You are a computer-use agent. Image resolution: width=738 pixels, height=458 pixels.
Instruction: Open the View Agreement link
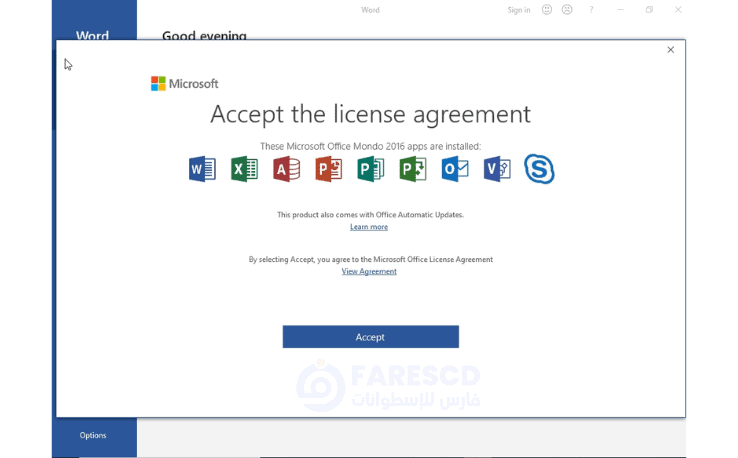369,272
